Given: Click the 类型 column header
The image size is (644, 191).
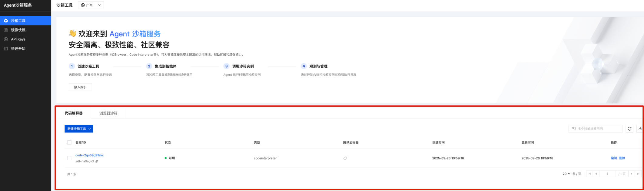Looking at the screenshot, I should [257, 142].
